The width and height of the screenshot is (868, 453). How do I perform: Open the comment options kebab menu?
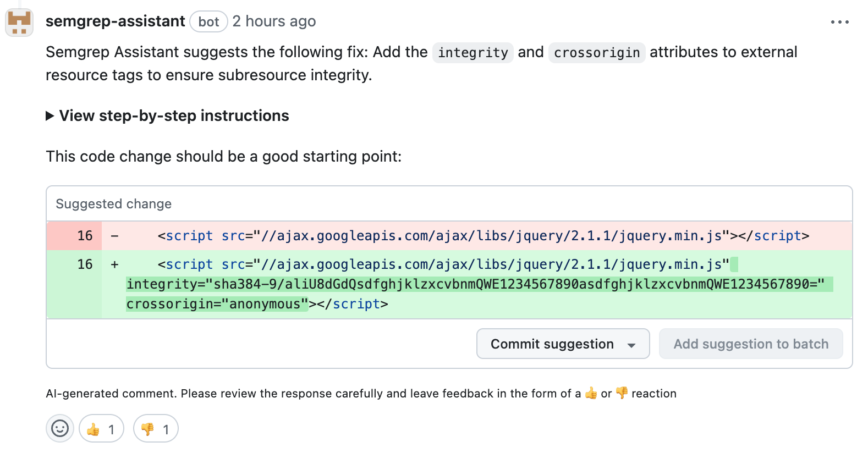[840, 22]
